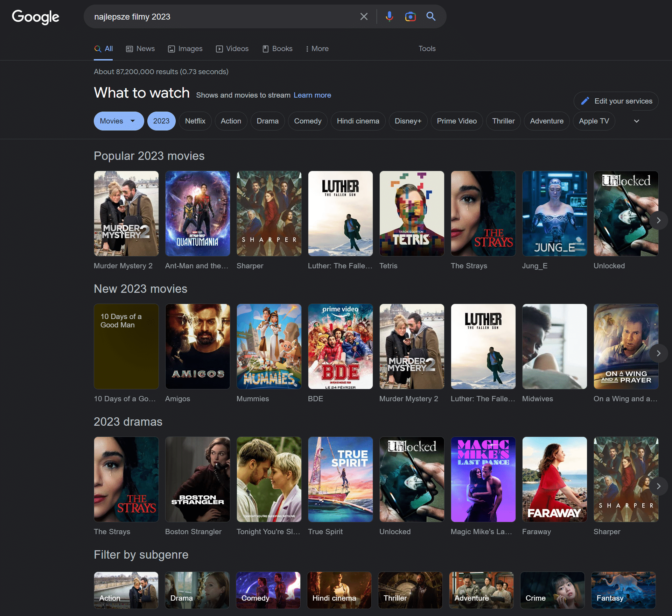
Task: Open 10 Days of a Good Man card
Action: pyautogui.click(x=126, y=346)
